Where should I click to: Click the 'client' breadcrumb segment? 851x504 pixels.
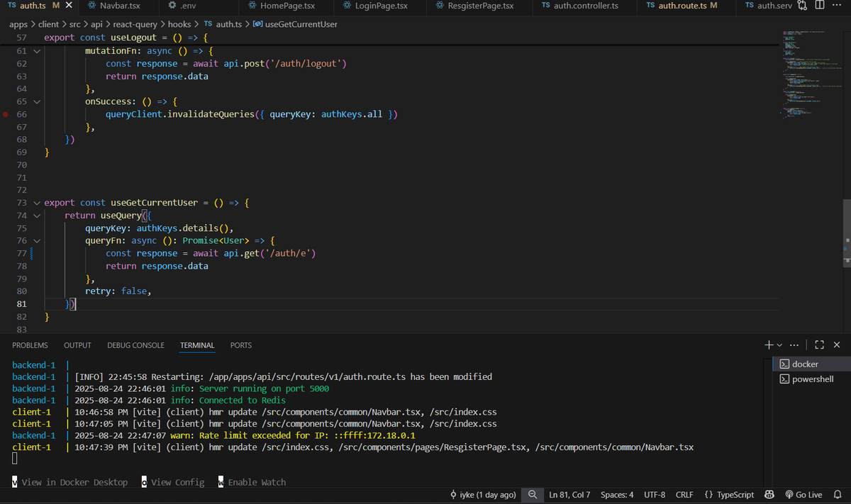[48, 24]
